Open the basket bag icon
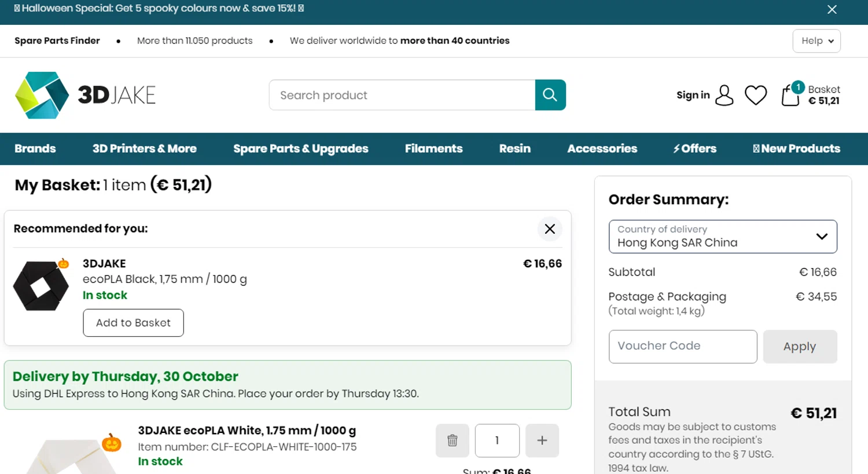The image size is (868, 474). pyautogui.click(x=791, y=94)
